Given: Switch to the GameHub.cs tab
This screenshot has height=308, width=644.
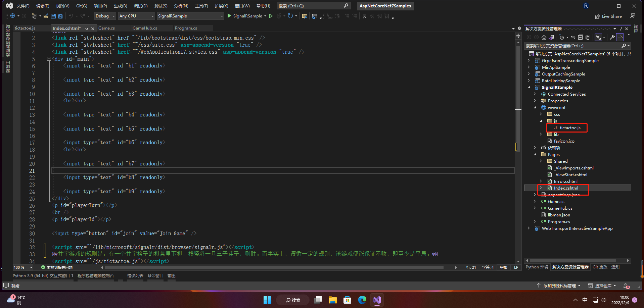Looking at the screenshot, I should [x=145, y=28].
